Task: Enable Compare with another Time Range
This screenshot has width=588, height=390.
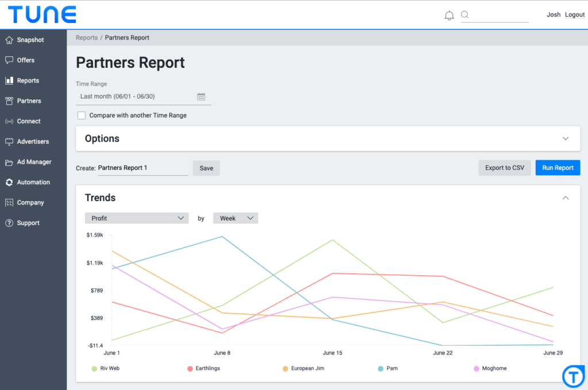Action: (82, 115)
